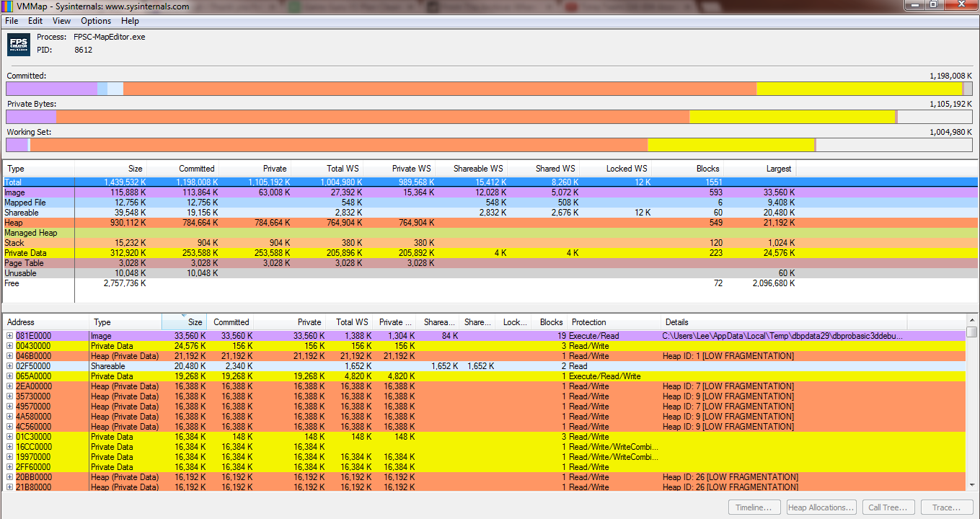Expand the 19970000 Private Data row
The image size is (980, 519).
(x=10, y=457)
